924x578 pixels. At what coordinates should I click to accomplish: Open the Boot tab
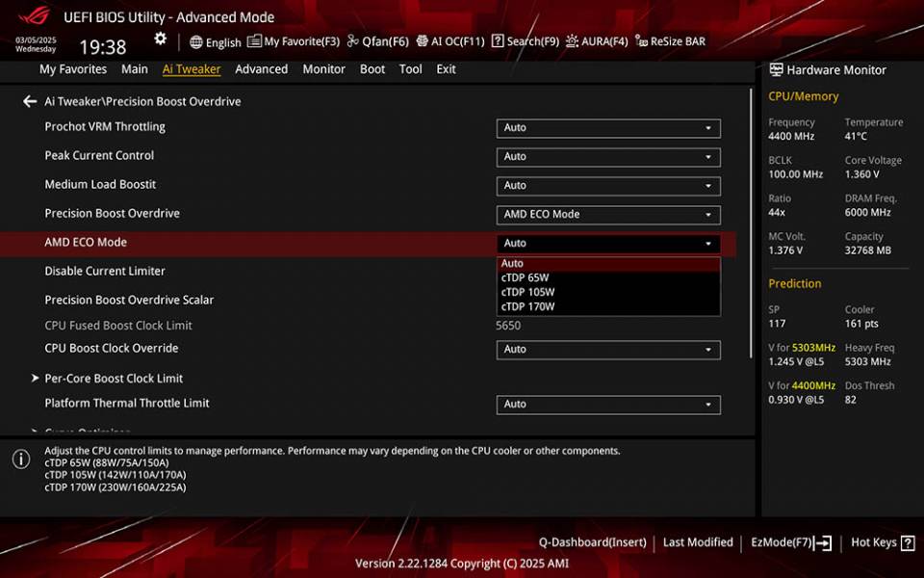coord(372,69)
